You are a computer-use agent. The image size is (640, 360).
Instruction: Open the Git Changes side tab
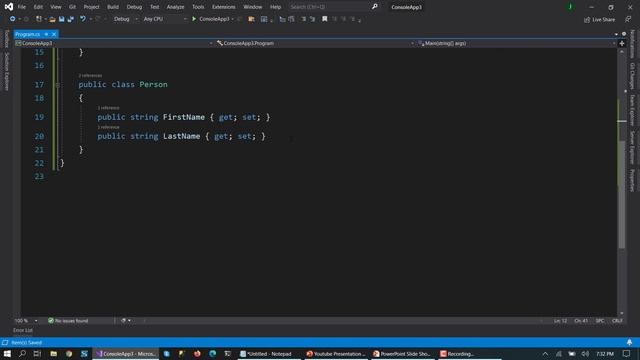[632, 76]
